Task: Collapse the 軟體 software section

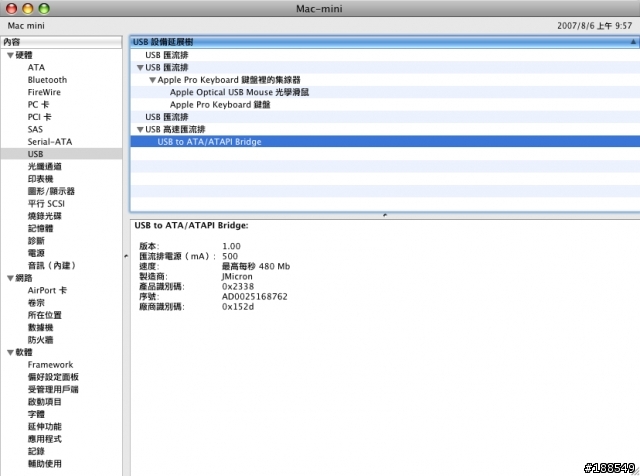Action: 10,352
